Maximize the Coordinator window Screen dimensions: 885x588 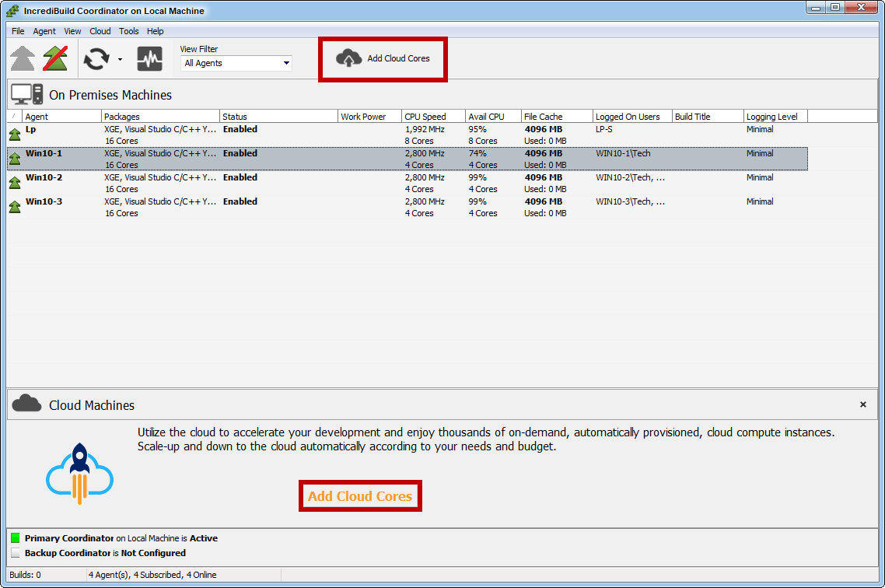(x=835, y=8)
